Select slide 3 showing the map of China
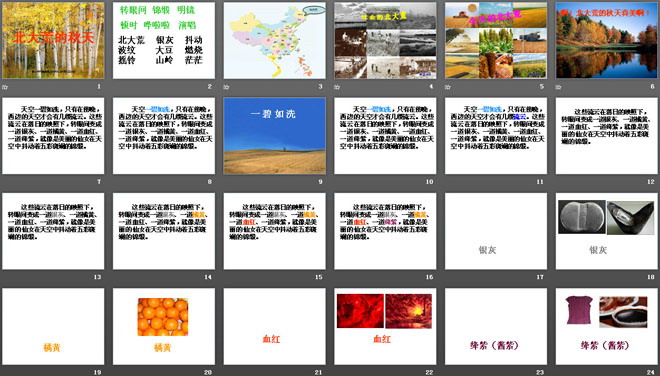This screenshot has height=376, width=660. tap(274, 40)
